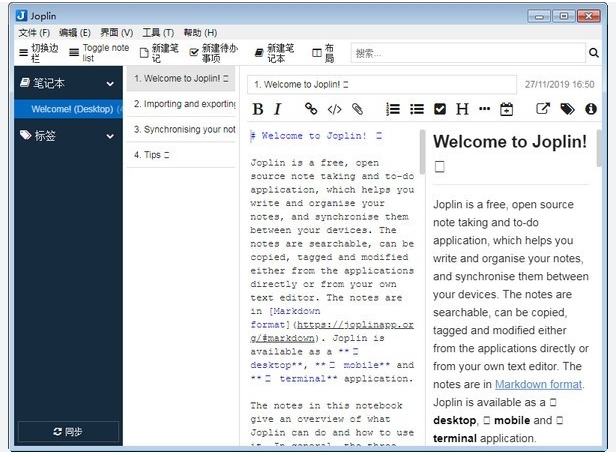The height and width of the screenshot is (457, 616).
Task: Insert date and time with the calendar icon
Action: click(506, 109)
